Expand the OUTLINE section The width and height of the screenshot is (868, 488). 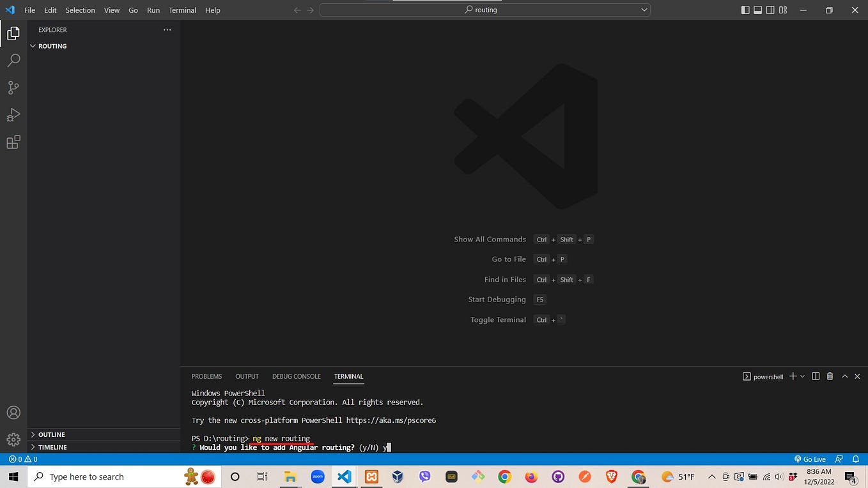tap(51, 434)
